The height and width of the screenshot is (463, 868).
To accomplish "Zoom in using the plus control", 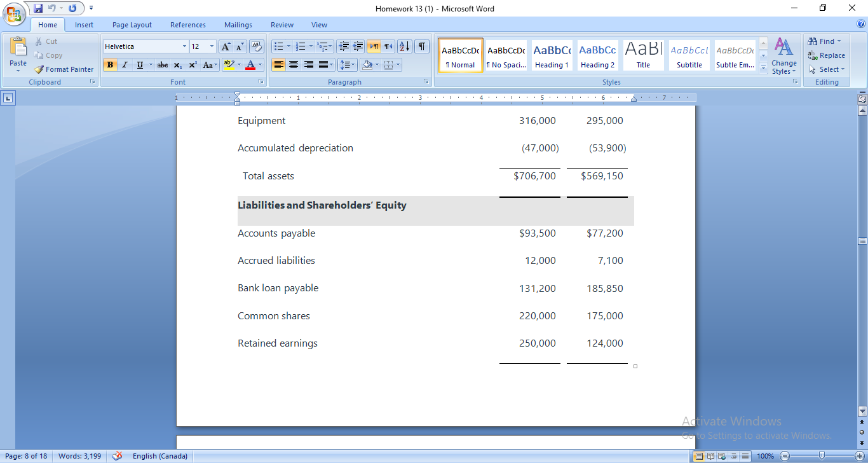I will coord(860,456).
